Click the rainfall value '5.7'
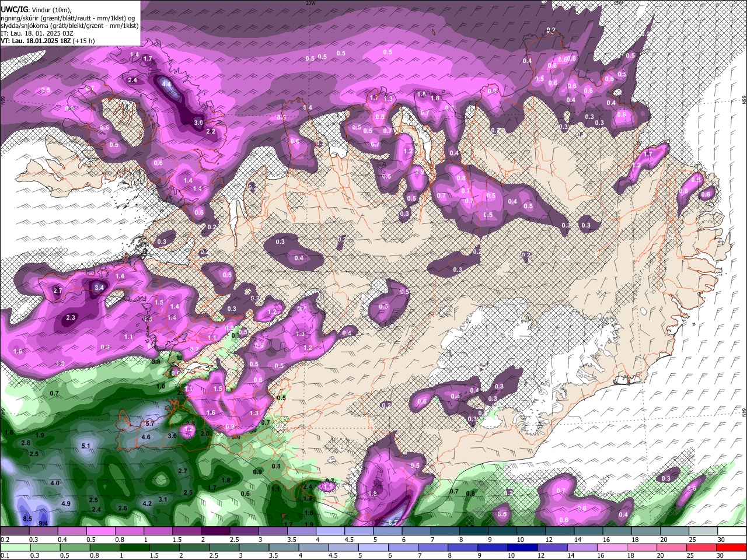 [150, 423]
